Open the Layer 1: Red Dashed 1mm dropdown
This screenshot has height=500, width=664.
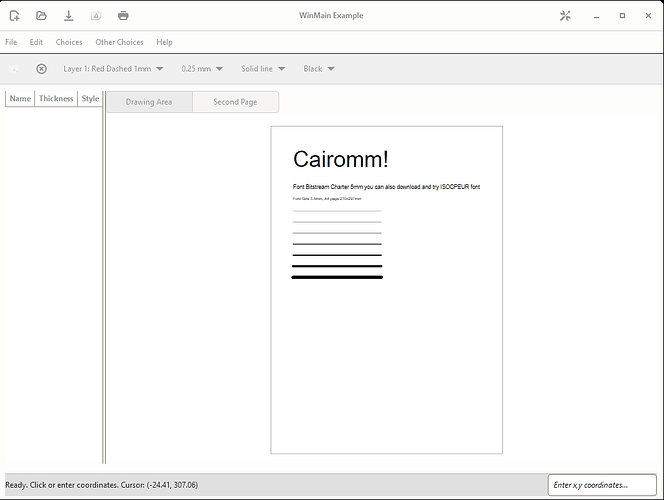click(x=113, y=69)
